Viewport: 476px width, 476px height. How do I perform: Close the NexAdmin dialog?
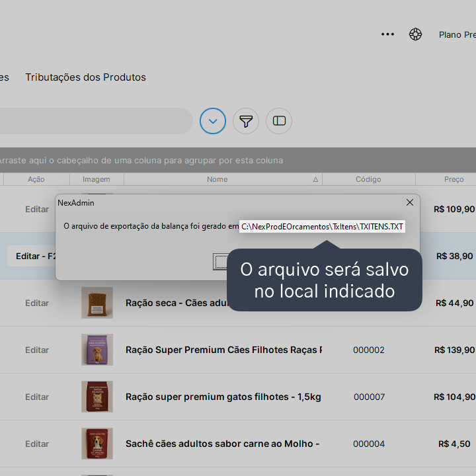[x=410, y=202]
